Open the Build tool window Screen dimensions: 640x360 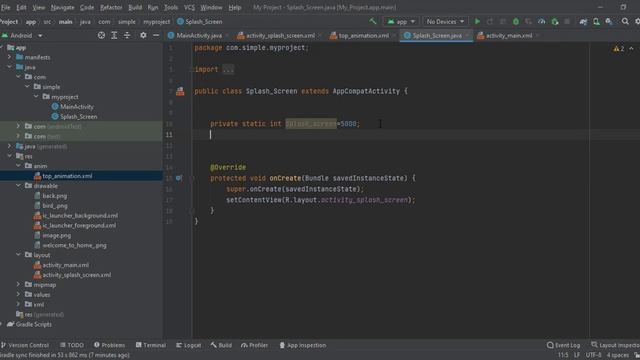pos(221,345)
